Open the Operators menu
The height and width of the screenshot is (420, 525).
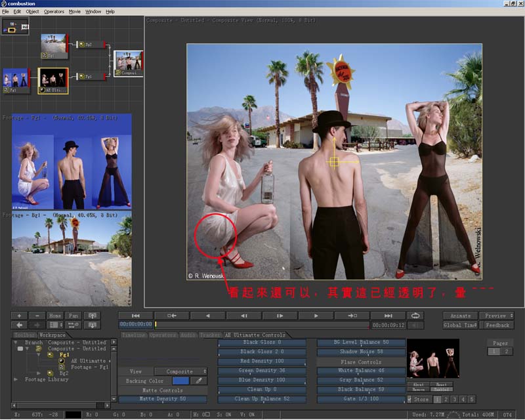tap(54, 11)
